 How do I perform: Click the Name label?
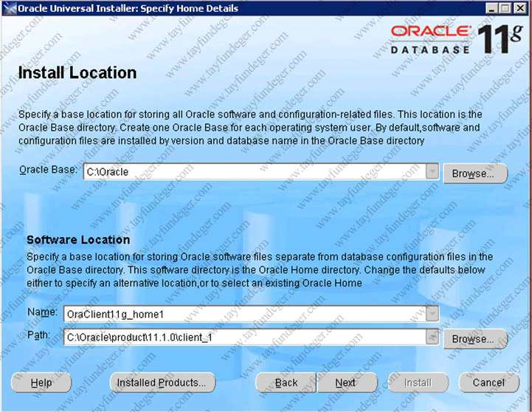point(42,312)
